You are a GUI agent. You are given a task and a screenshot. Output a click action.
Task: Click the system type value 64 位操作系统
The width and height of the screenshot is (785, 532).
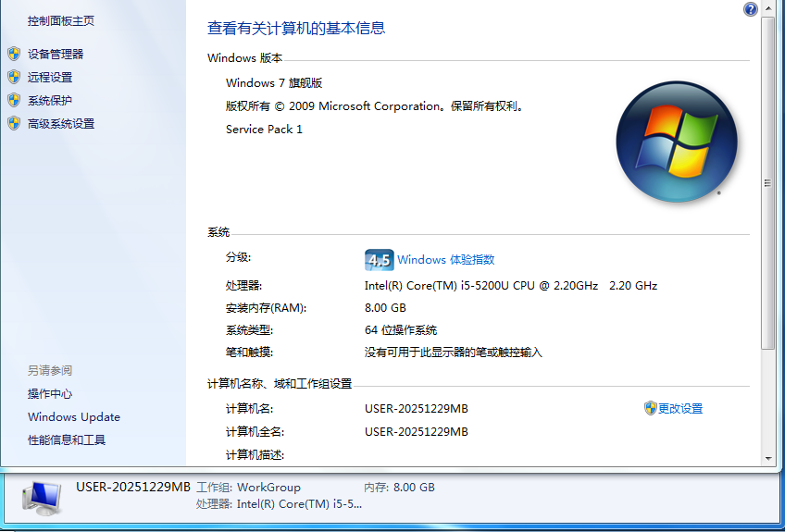[x=401, y=330]
